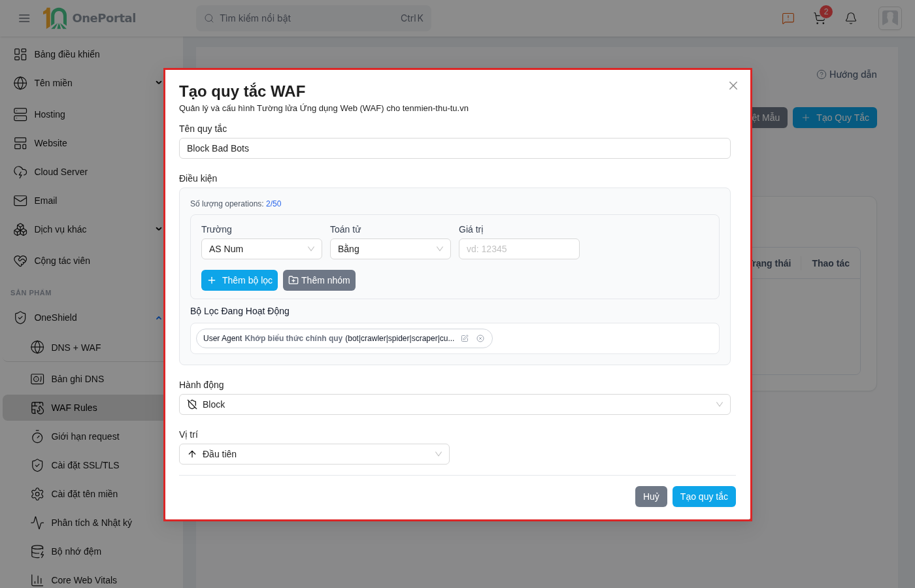The height and width of the screenshot is (588, 915).
Task: Open the Toán tử dropdown showing Bằng
Action: coord(390,249)
